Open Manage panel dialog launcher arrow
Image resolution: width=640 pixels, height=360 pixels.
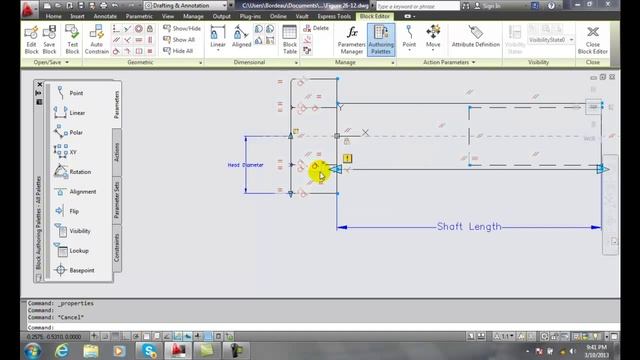(x=393, y=63)
